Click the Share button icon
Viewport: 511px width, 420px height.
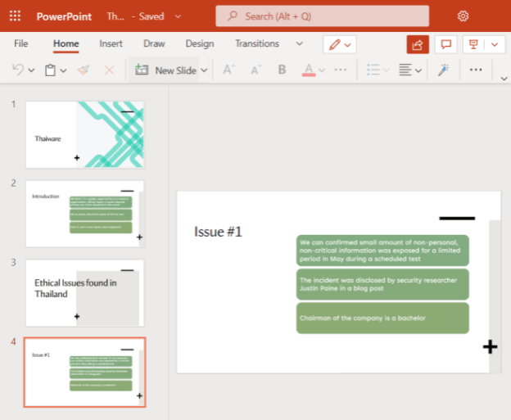[418, 44]
